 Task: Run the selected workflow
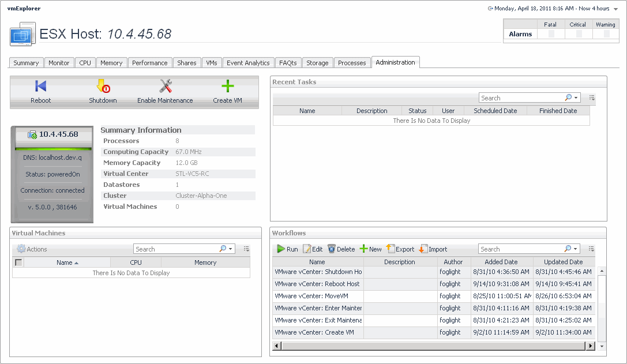point(281,249)
